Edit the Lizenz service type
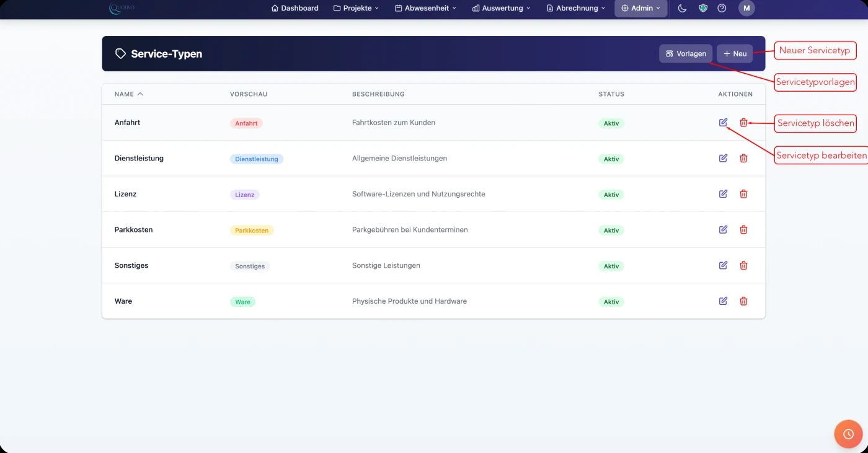 point(723,194)
